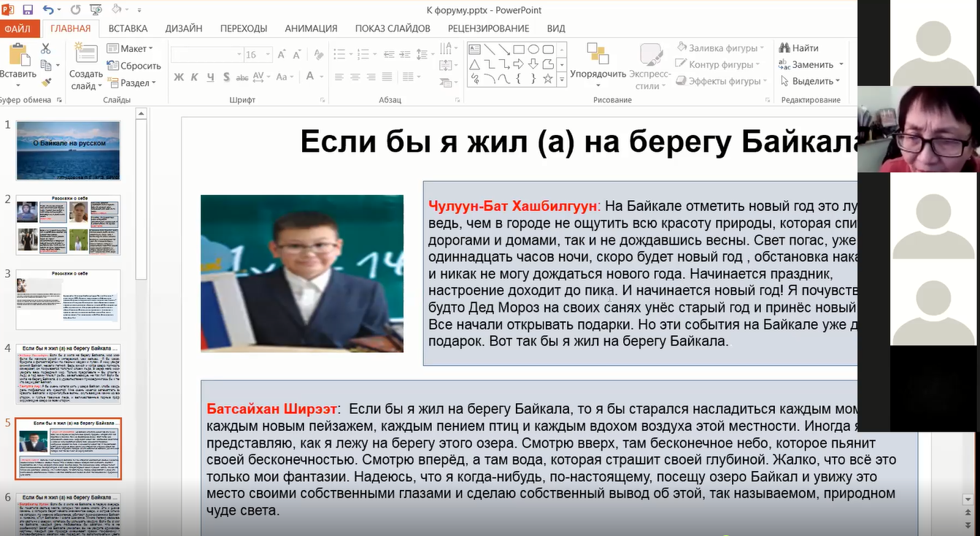Pick the oval shape in the shapes gallery
Image resolution: width=980 pixels, height=536 pixels.
pos(533,50)
